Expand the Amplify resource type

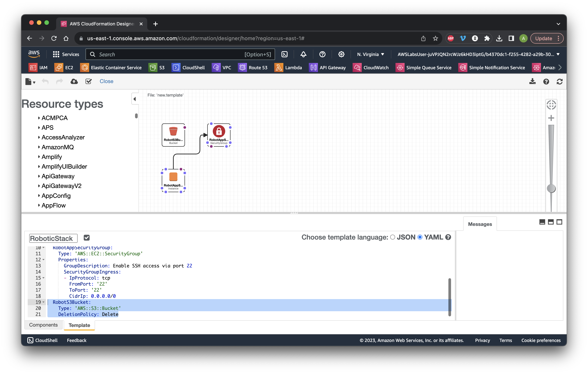[x=39, y=157]
